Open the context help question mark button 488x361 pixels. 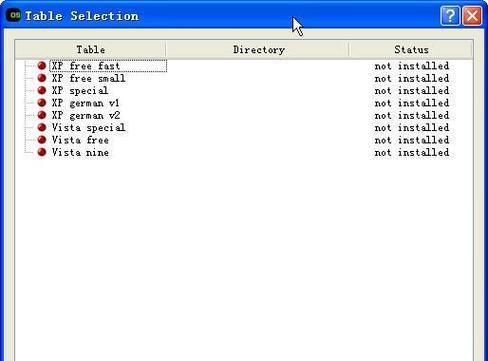[450, 15]
